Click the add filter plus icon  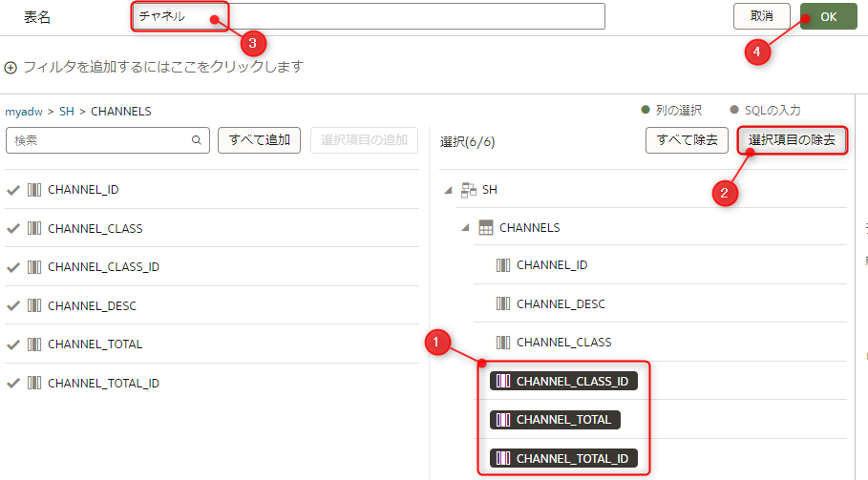(x=11, y=68)
